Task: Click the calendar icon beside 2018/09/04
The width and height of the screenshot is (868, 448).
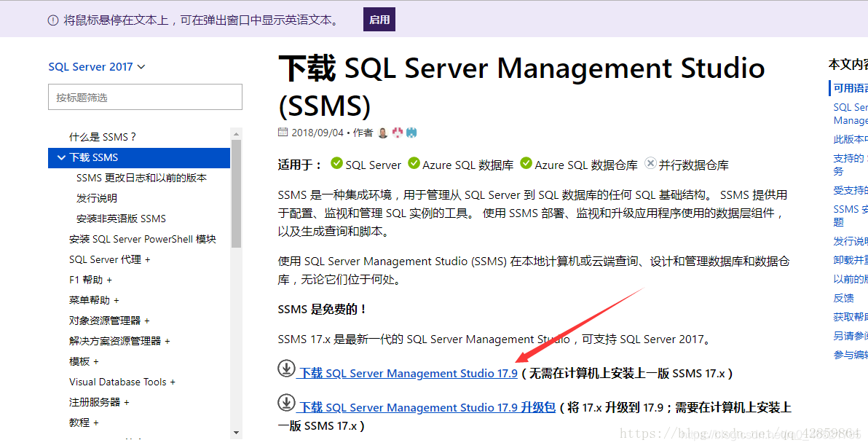Action: (283, 133)
